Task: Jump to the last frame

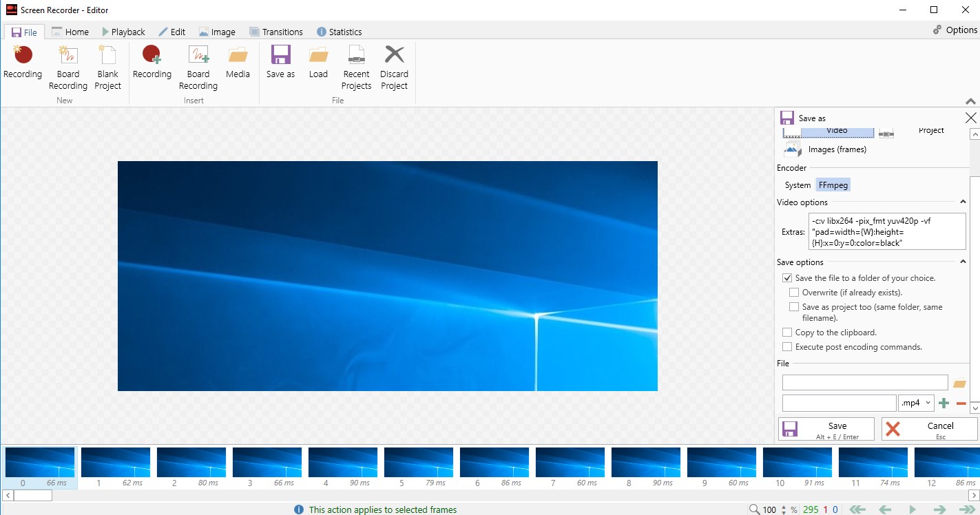Action: tap(968, 509)
